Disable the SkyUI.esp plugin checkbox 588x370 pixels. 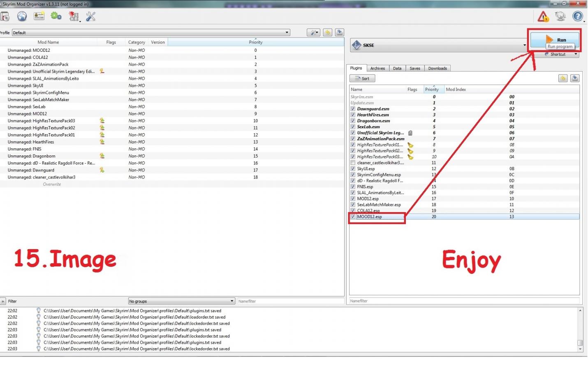point(353,169)
